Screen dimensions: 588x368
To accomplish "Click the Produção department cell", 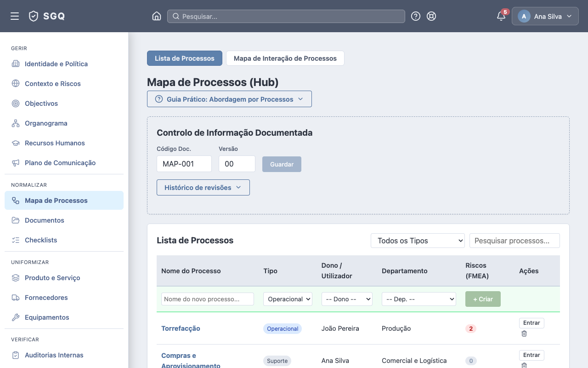I will (396, 328).
